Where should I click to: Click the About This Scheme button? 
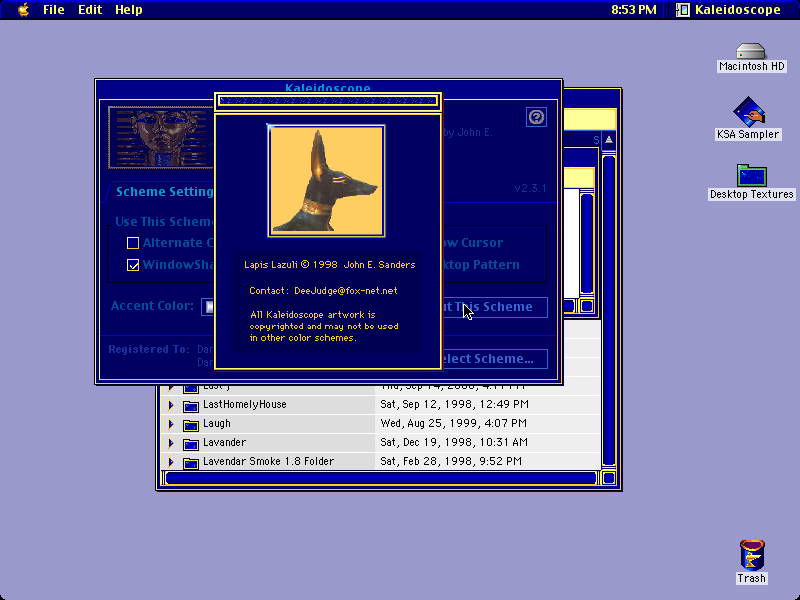(x=494, y=307)
